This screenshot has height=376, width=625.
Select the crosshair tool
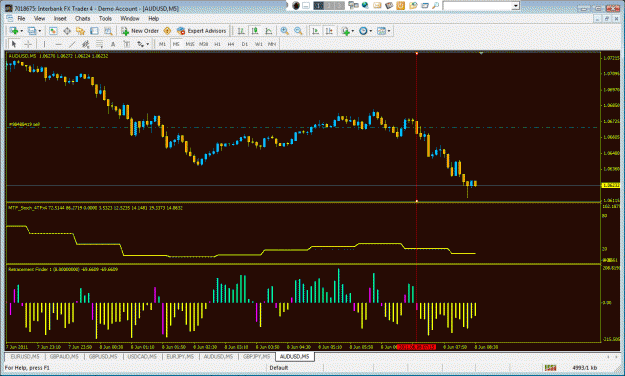click(28, 44)
